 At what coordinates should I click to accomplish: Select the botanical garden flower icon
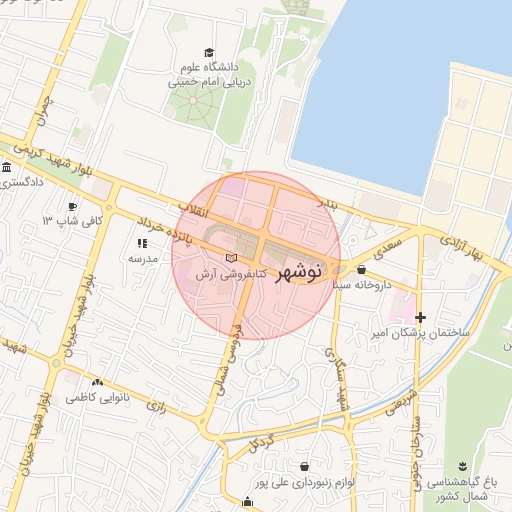(x=462, y=466)
